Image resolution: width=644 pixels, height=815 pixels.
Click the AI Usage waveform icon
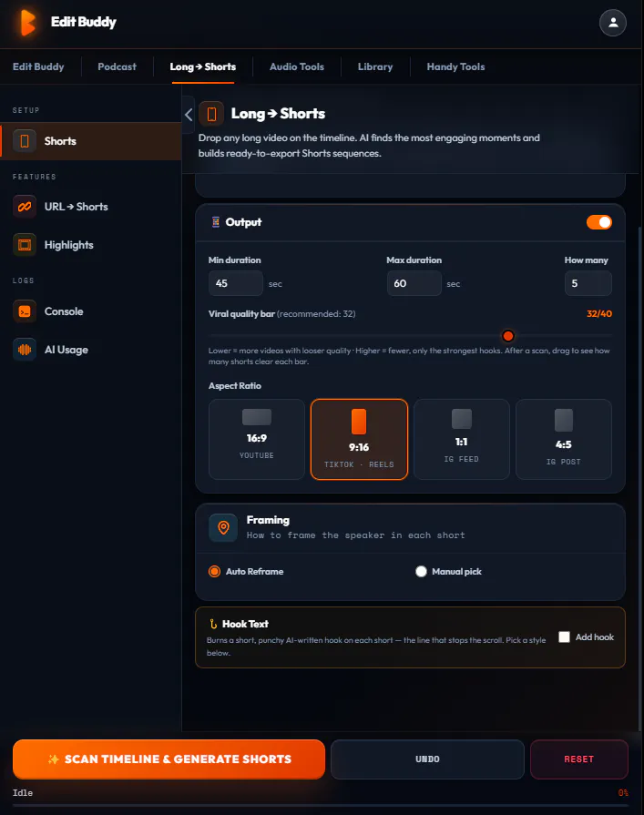tap(25, 350)
